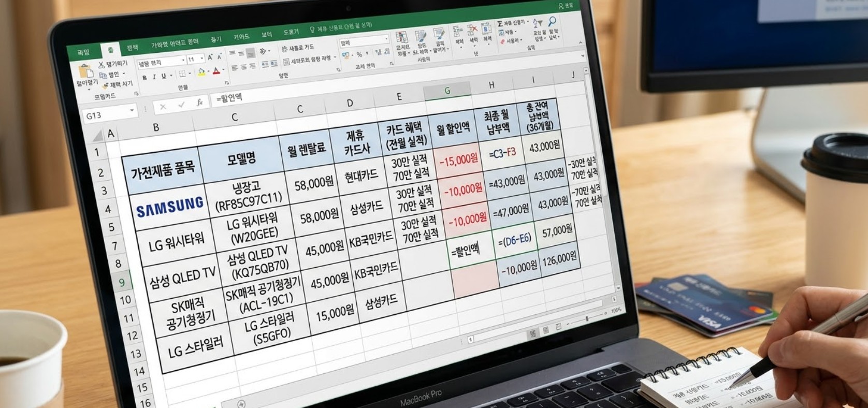Switch to Page Layout view
Viewport: 868px width, 408px height.
tap(546, 330)
